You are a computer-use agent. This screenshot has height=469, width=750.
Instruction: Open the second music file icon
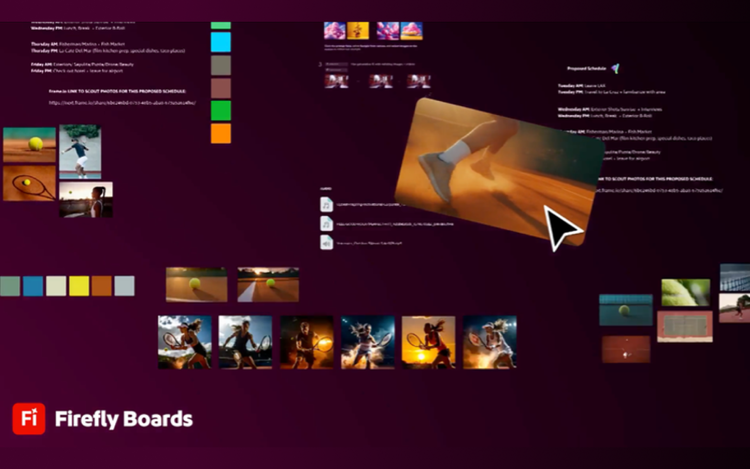(x=327, y=223)
